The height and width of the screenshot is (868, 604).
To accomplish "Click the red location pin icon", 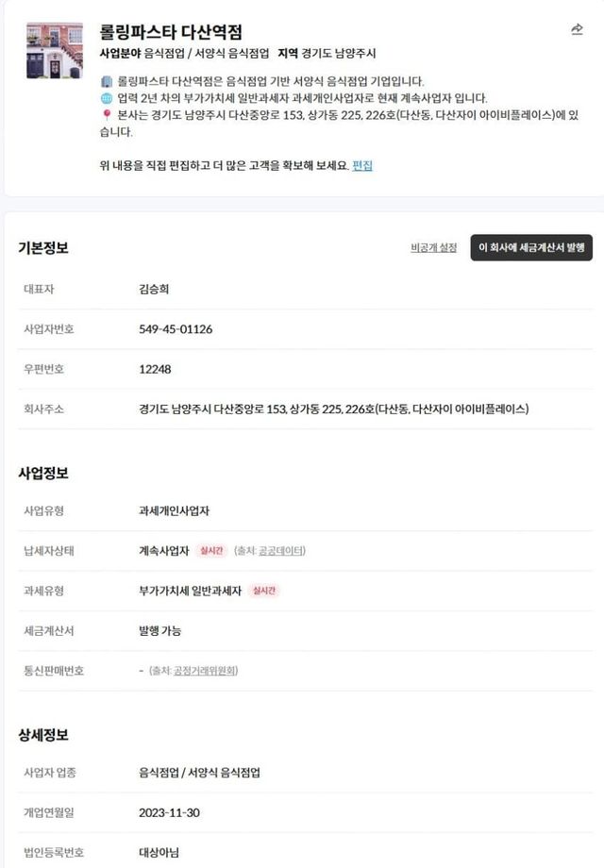I will [107, 115].
